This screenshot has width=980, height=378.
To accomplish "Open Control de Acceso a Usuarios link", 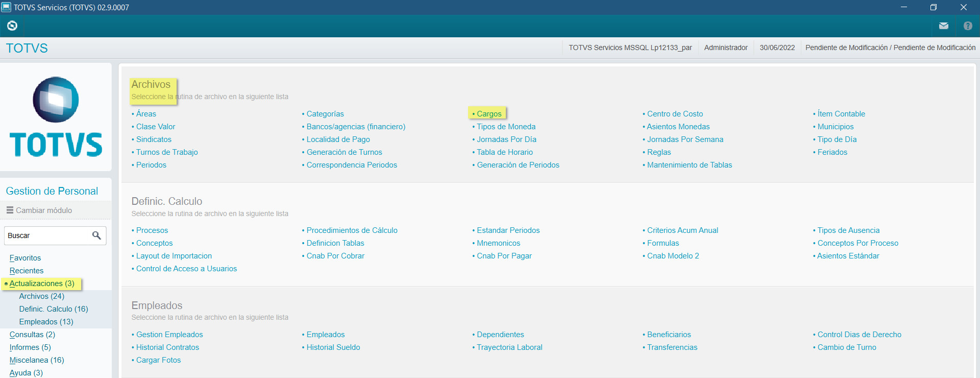I will (186, 269).
